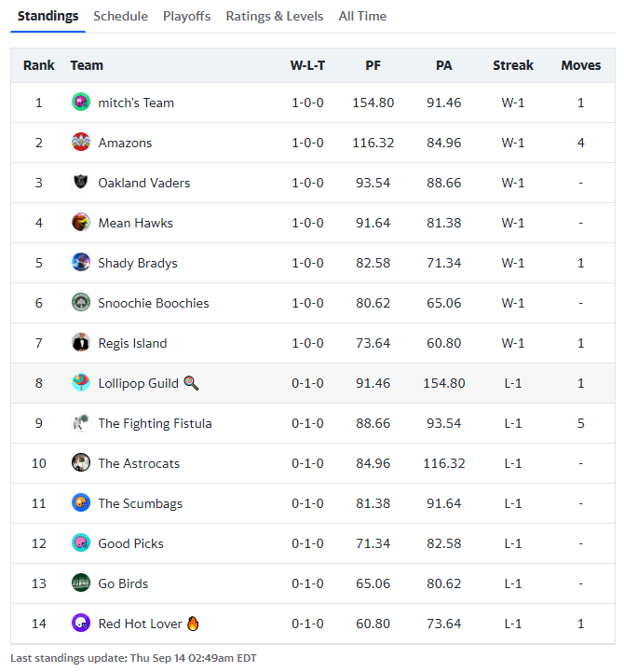Click the Snoochie Boochies team logo
This screenshot has width=624, height=672.
81,303
